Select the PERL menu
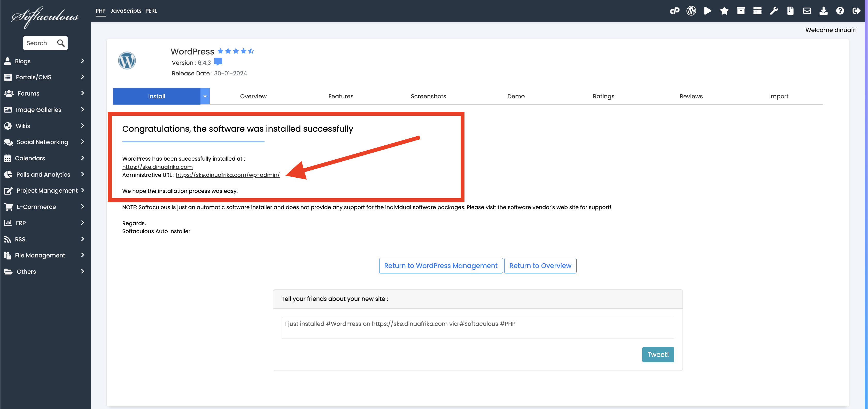The image size is (868, 409). point(151,11)
